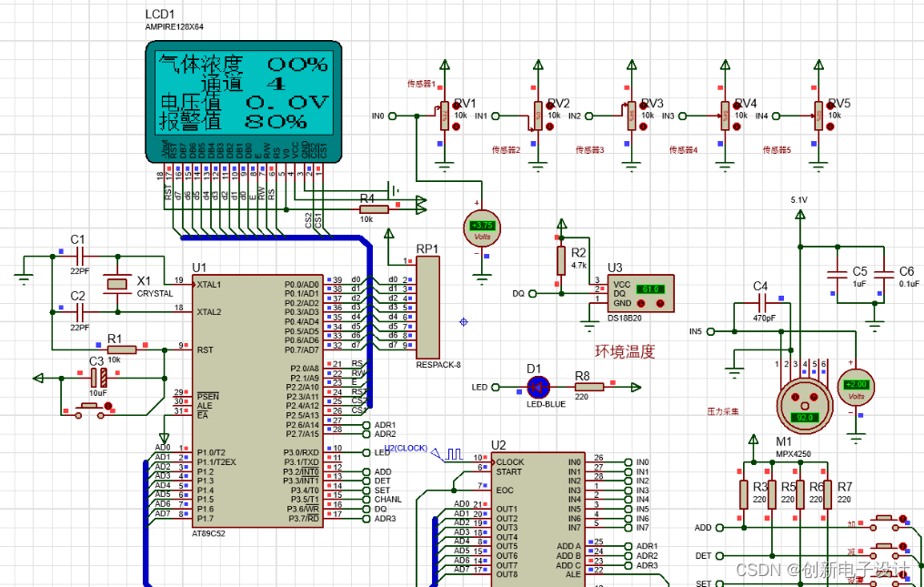Click the ADR3 terminal on P3.7/RD
Image resolution: width=924 pixels, height=587 pixels.
366,519
